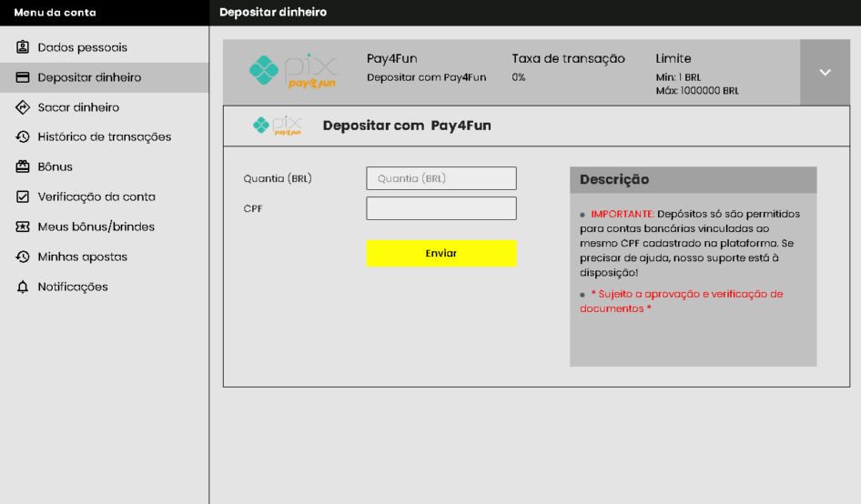Collapse the Pay4Fun payment method chevron
Screen dimensions: 861x504
(825, 73)
